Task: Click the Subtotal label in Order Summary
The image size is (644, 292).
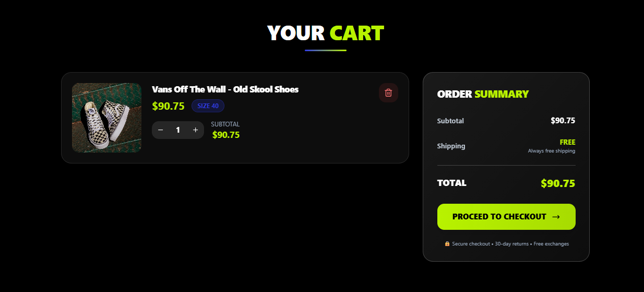Action: (450, 121)
